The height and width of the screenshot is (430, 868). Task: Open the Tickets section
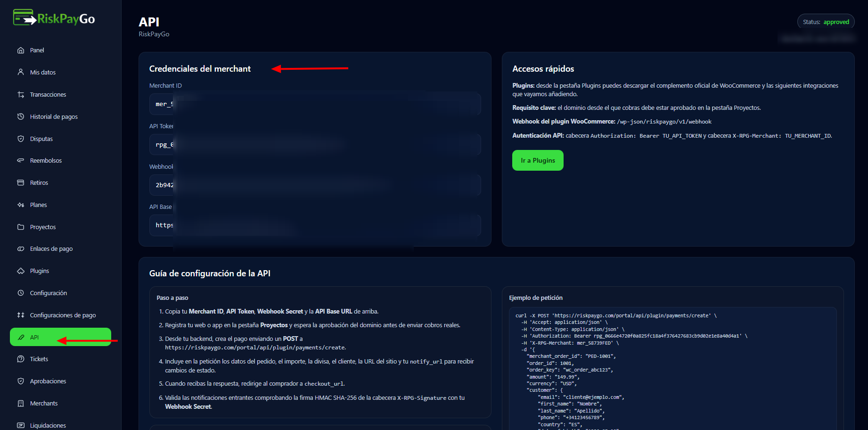click(x=39, y=359)
